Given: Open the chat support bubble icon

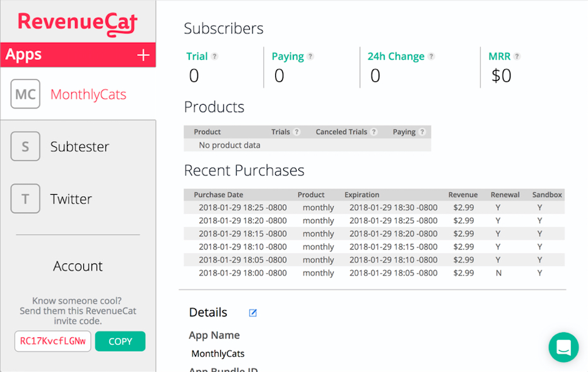Looking at the screenshot, I should coord(563,347).
